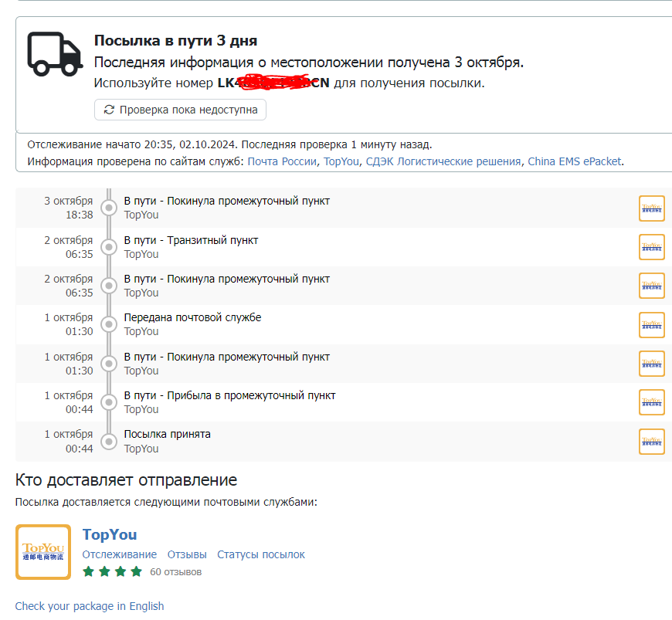Open the large TopYou carrier logo
672x620 pixels.
[x=43, y=552]
